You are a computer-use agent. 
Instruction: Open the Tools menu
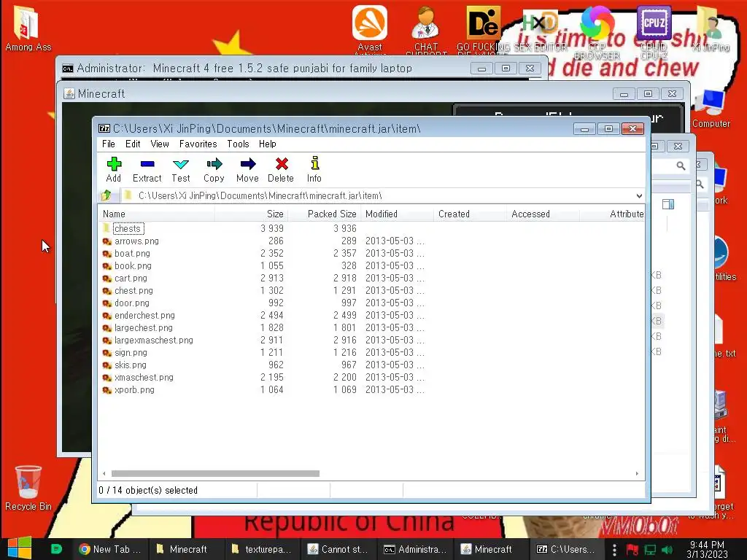tap(238, 144)
